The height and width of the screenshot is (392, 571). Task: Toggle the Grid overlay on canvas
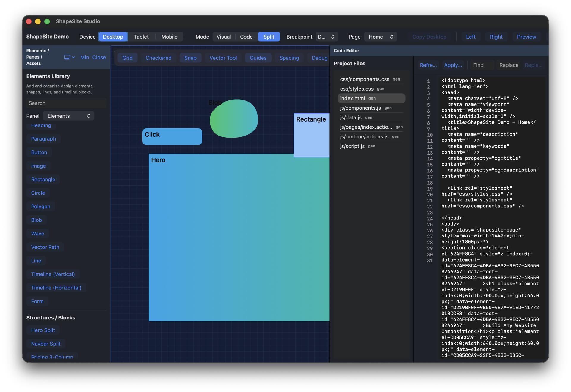tap(127, 58)
